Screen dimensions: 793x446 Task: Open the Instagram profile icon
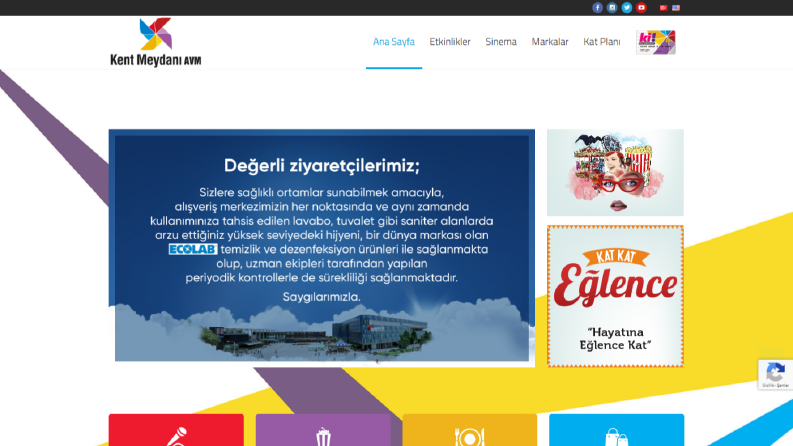pyautogui.click(x=612, y=8)
